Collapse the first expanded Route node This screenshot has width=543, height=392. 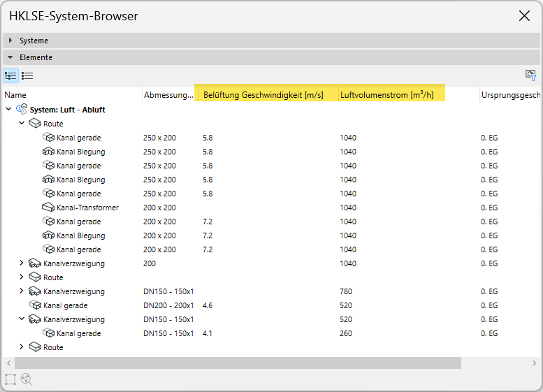point(22,123)
